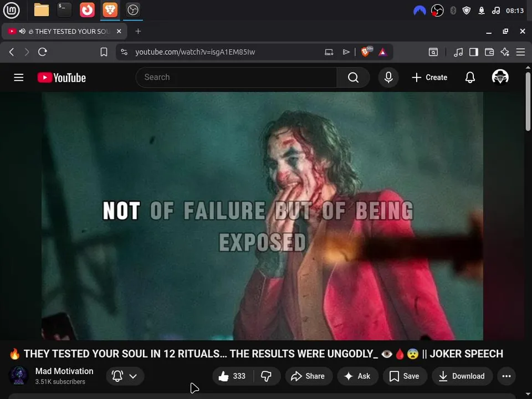
Task: Click the YouTube Search field
Action: coord(236,78)
